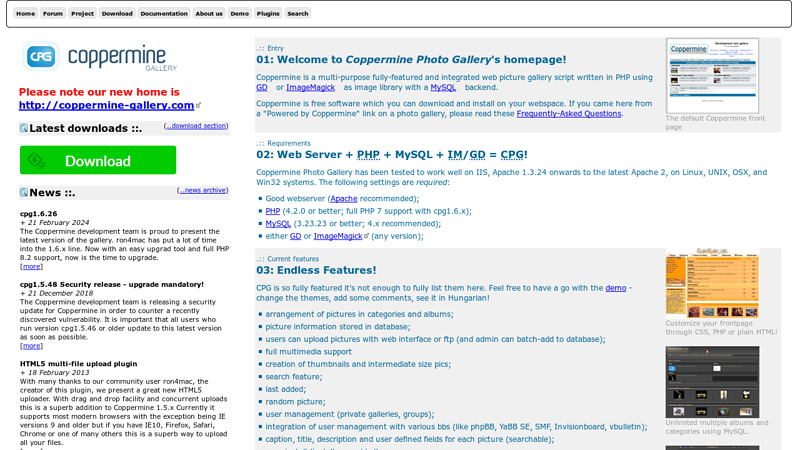Click ImageMagick link in the welcome paragraph
800x450 pixels.
tap(310, 87)
